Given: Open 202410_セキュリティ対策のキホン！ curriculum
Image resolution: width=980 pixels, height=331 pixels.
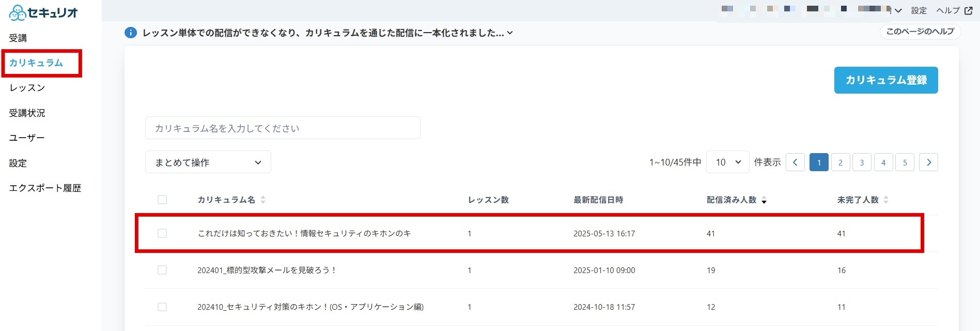Looking at the screenshot, I should pos(310,307).
